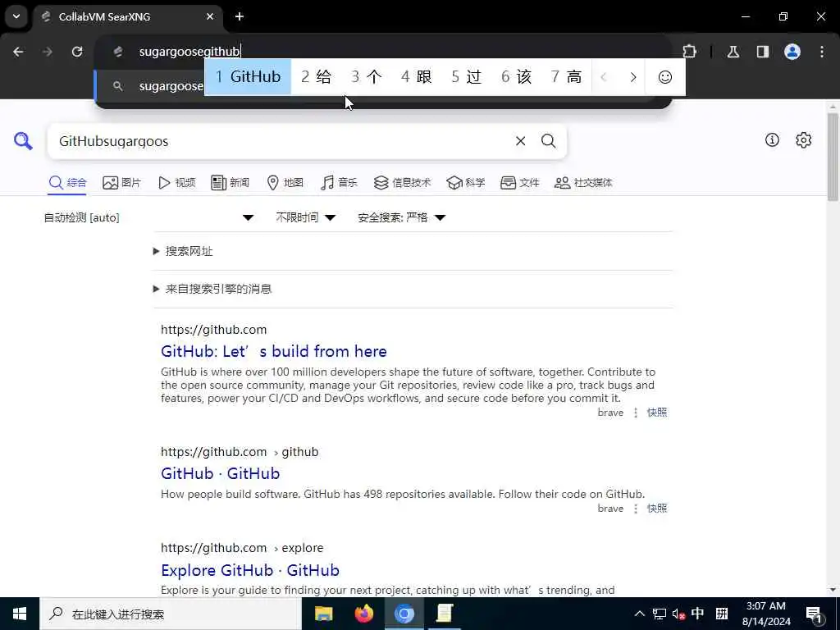The image size is (840, 630).
Task: Switch to the 图片 images tab
Action: [121, 183]
